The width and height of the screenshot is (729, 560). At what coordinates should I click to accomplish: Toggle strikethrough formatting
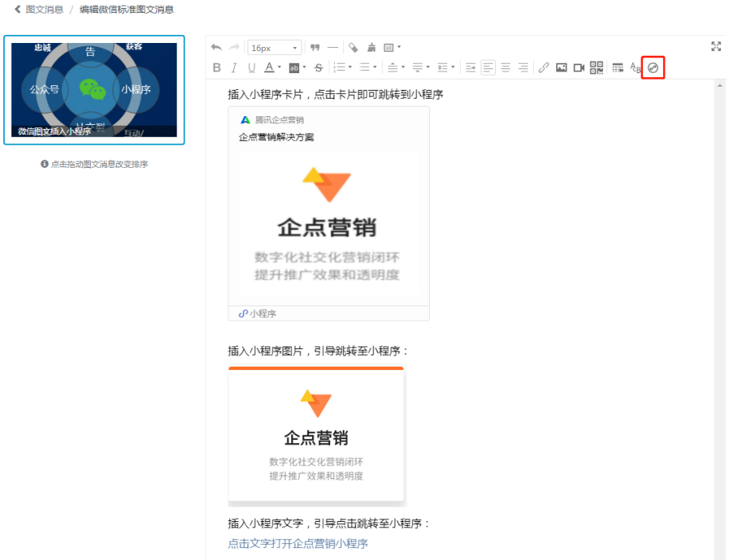[x=318, y=68]
